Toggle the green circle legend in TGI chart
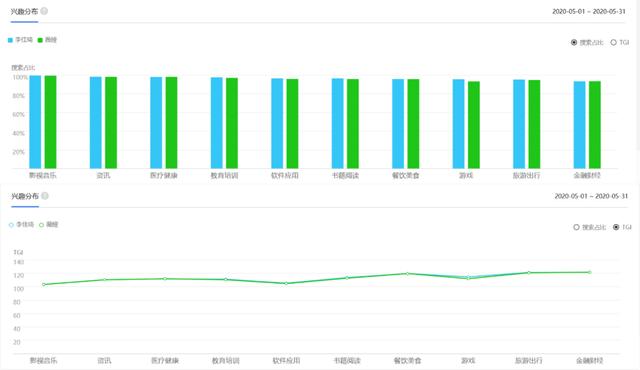Screen dimensions: 640x370 42,225
